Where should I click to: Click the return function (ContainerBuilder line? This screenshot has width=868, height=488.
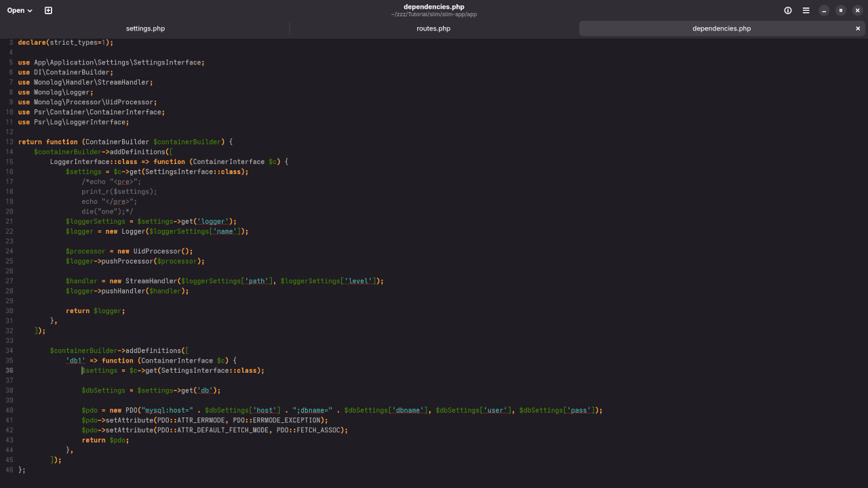[x=125, y=142]
